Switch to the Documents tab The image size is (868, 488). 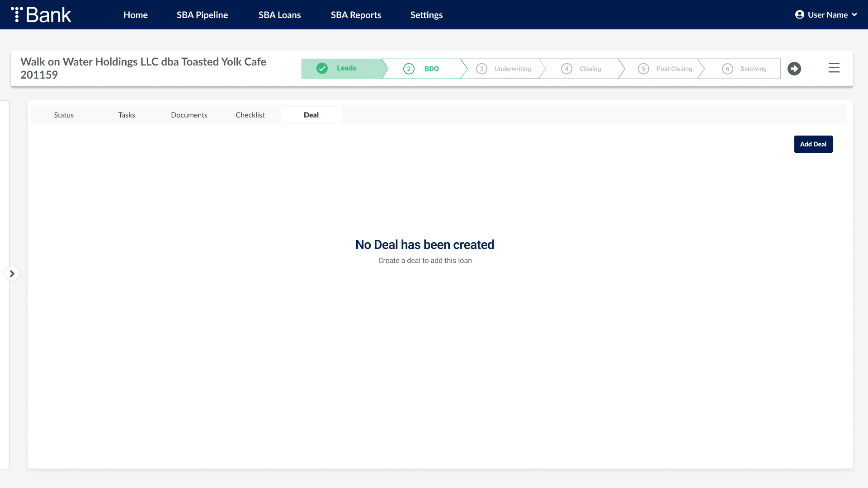pyautogui.click(x=189, y=115)
